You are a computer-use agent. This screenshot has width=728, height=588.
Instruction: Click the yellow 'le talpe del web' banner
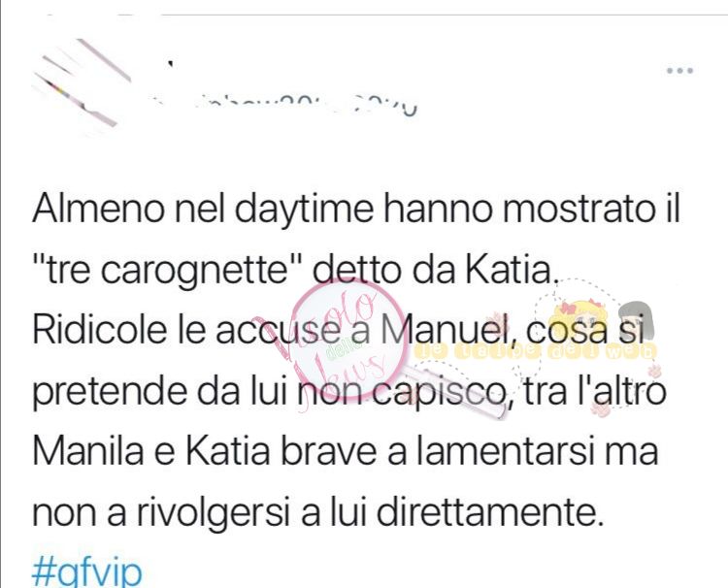(535, 352)
